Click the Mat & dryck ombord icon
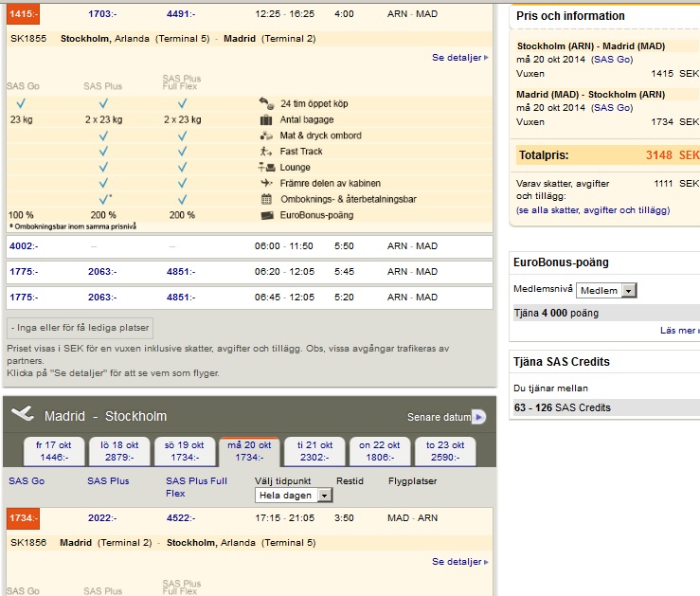The height and width of the screenshot is (596, 700). point(265,135)
